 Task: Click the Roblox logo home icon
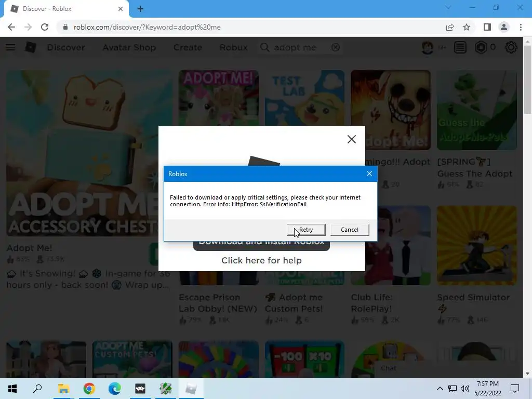(x=31, y=47)
